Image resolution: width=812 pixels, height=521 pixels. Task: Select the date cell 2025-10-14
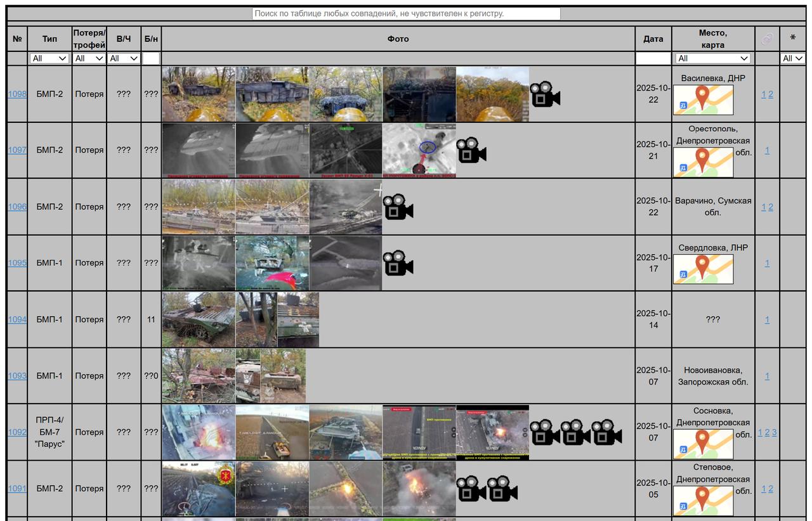[653, 319]
